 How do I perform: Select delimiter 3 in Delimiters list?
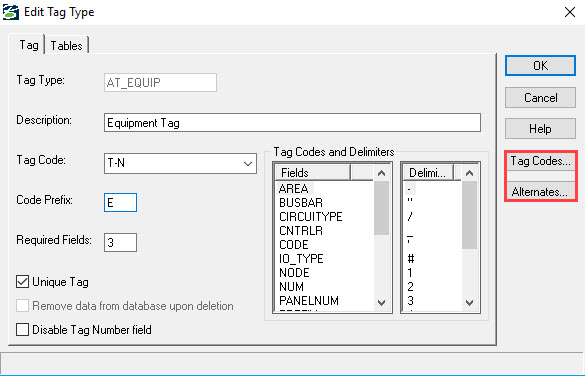click(410, 301)
